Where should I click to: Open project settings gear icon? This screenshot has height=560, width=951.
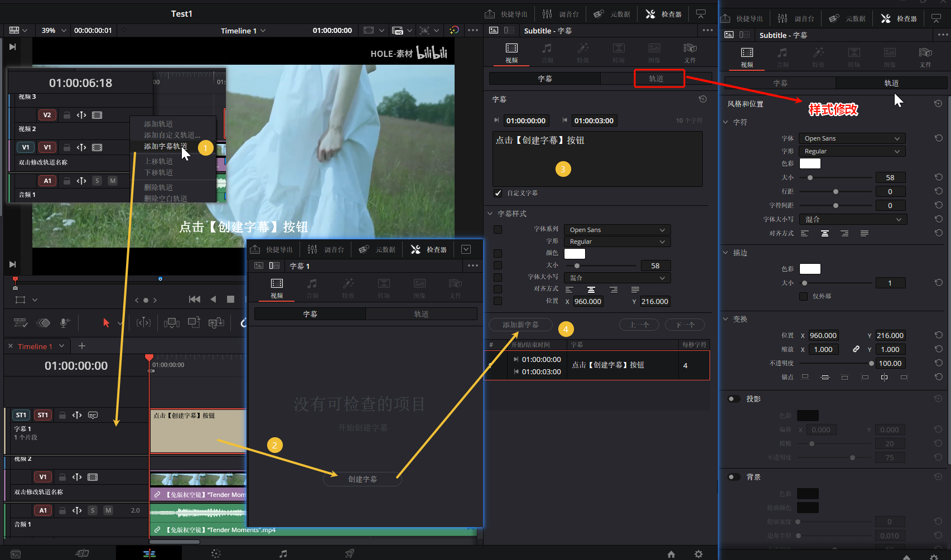point(698,554)
